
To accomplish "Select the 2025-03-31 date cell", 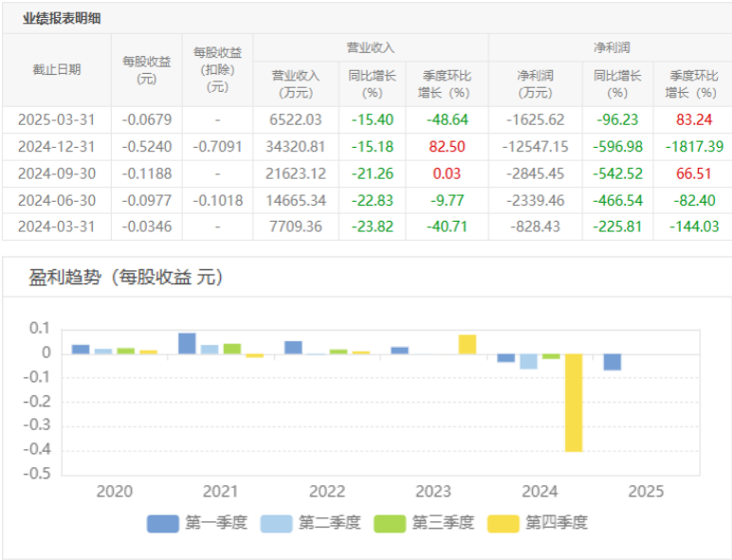I will 57,120.
